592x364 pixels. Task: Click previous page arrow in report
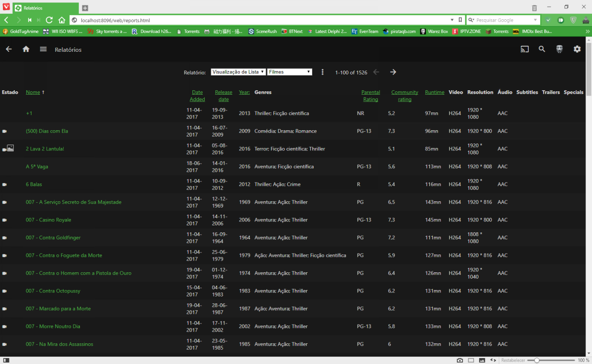[x=376, y=72]
